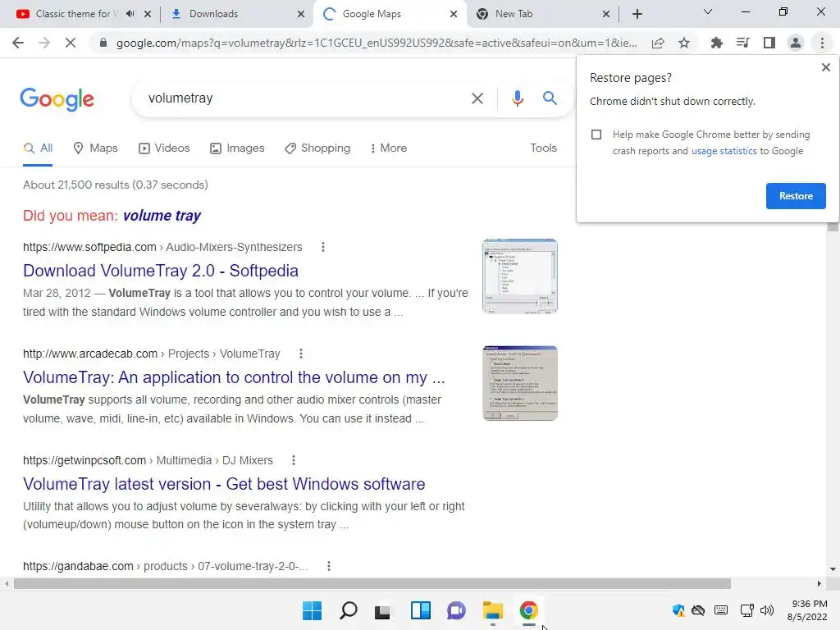
Task: Open the Windows Security tray icon
Action: point(678,610)
